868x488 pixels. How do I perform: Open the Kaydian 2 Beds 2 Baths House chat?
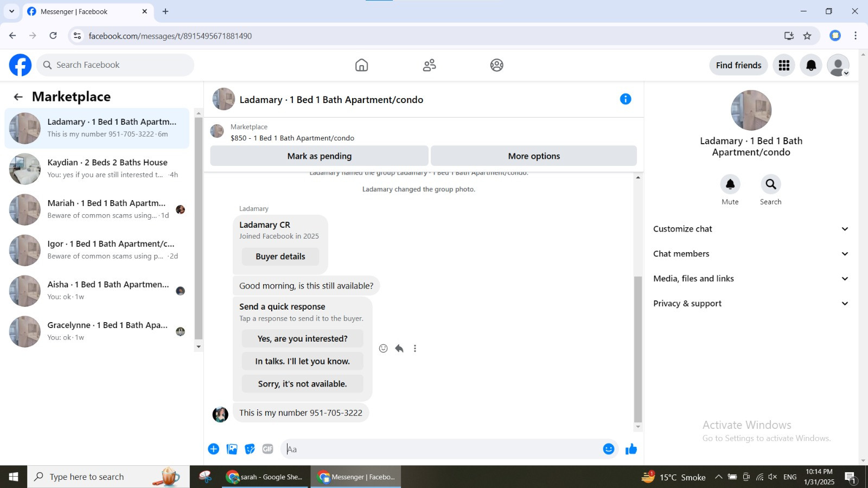click(97, 169)
